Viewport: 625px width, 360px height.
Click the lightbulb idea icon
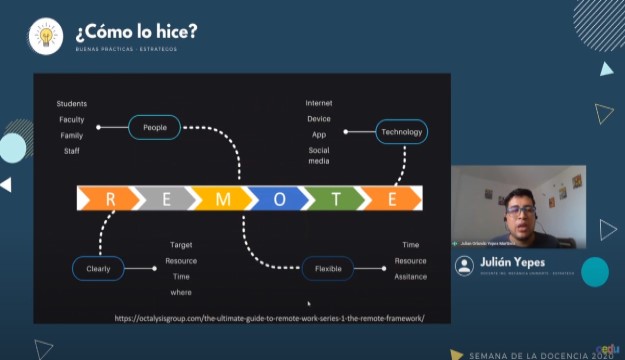pyautogui.click(x=46, y=36)
